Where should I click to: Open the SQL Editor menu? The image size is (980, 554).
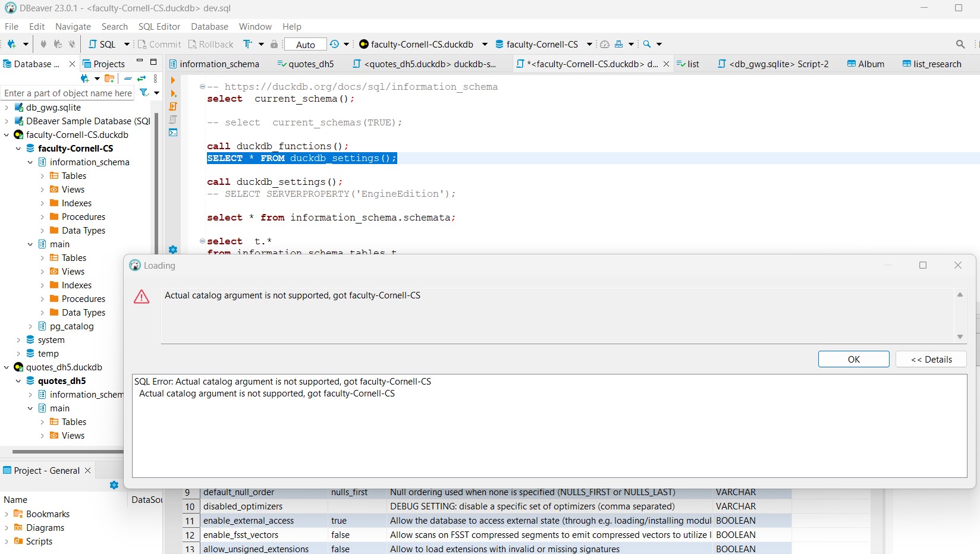point(159,27)
